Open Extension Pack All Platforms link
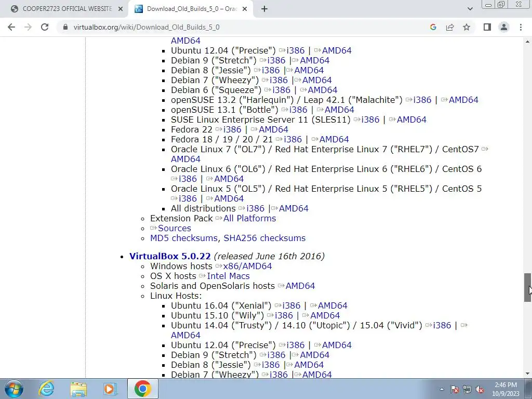Image resolution: width=532 pixels, height=399 pixels. tap(249, 219)
